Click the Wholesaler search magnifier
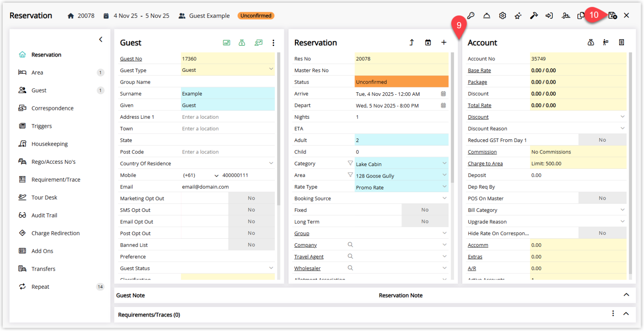 coord(350,268)
